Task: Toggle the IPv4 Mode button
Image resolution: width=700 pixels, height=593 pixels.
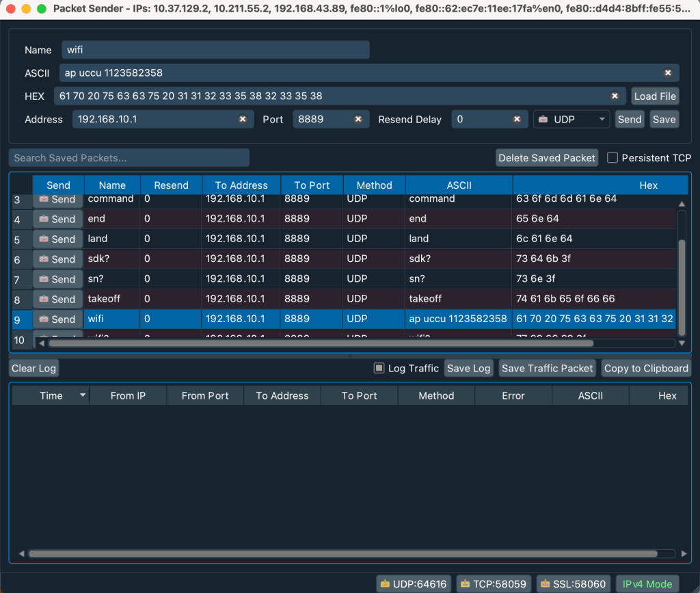Action: [x=647, y=584]
